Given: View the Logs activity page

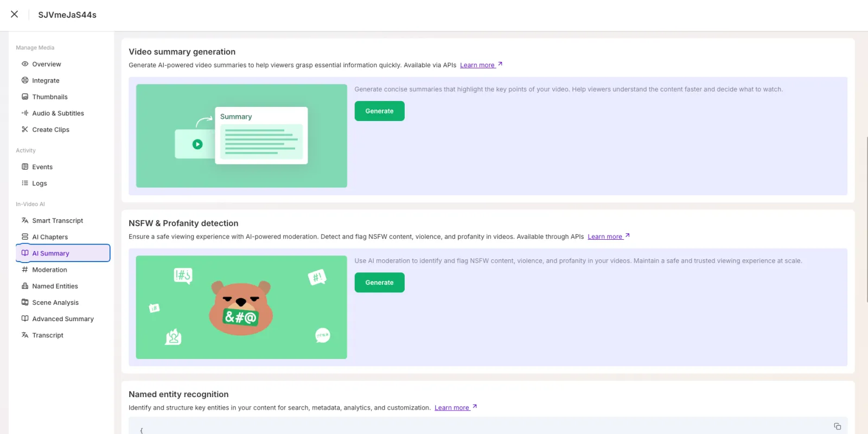Looking at the screenshot, I should pyautogui.click(x=63, y=183).
